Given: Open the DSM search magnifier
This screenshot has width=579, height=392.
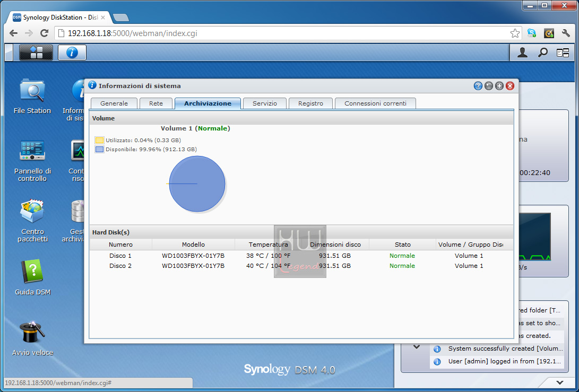Looking at the screenshot, I should (542, 53).
